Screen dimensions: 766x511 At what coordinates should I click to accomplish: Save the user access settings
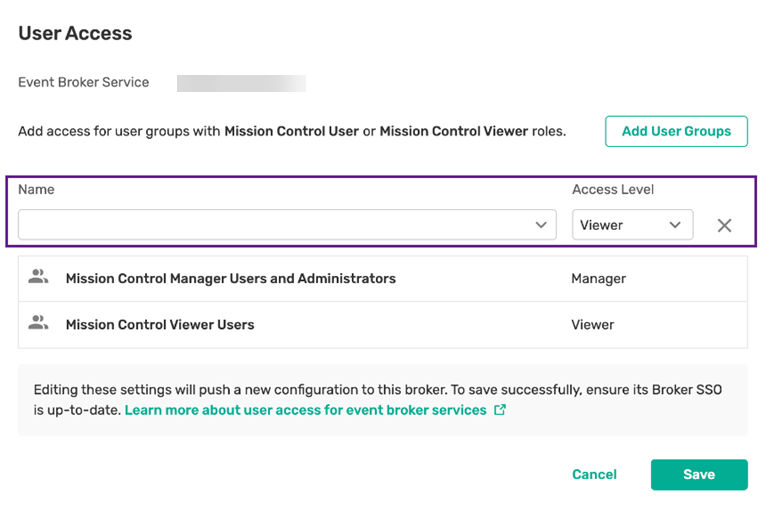(x=698, y=475)
